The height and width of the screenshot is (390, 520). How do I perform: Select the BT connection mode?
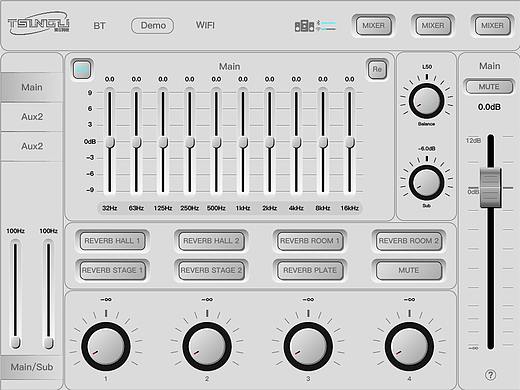click(99, 26)
